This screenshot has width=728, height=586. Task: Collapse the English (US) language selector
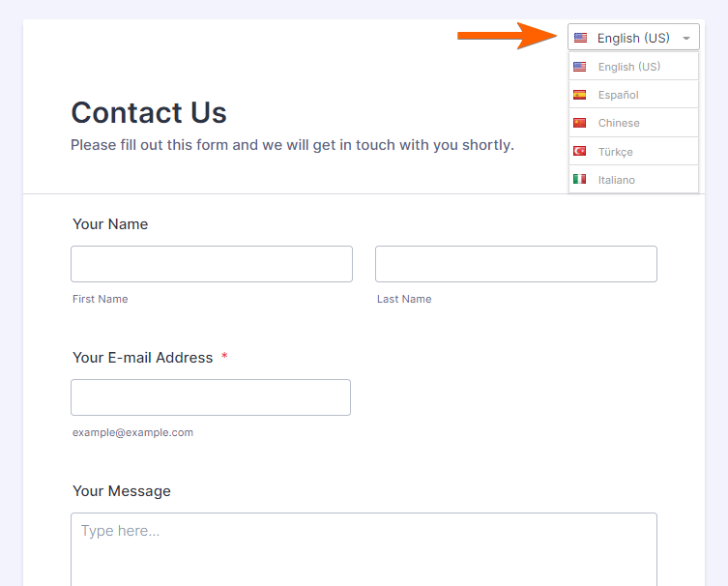coord(633,38)
